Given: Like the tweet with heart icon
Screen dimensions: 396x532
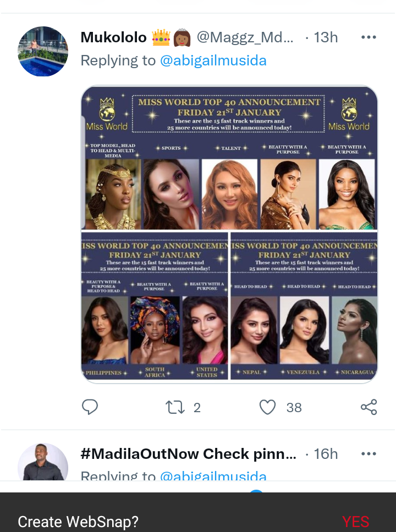Looking at the screenshot, I should coord(268,407).
